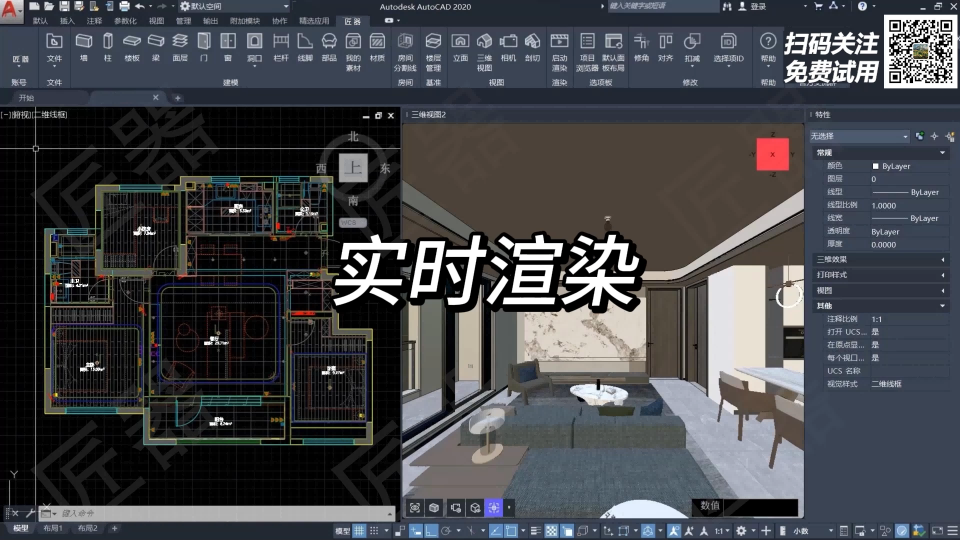Click the keyword search field in title bar
The width and height of the screenshot is (960, 540).
[x=662, y=6]
